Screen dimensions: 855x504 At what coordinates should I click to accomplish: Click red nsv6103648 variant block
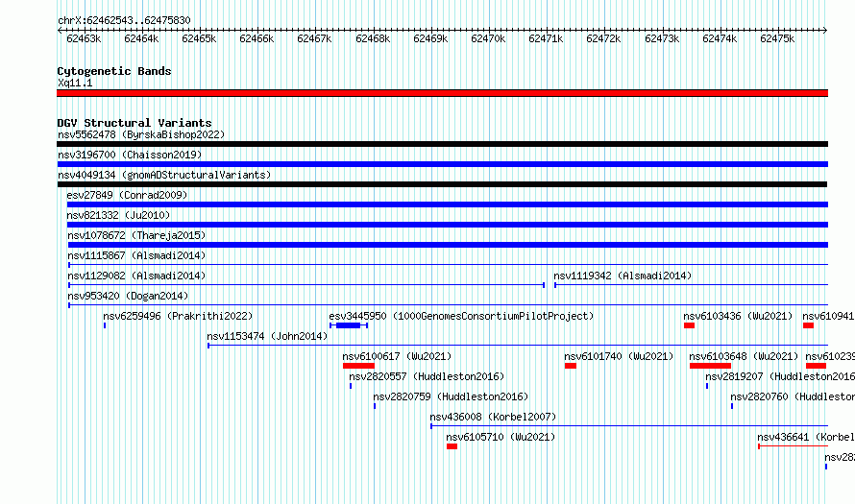click(x=710, y=366)
